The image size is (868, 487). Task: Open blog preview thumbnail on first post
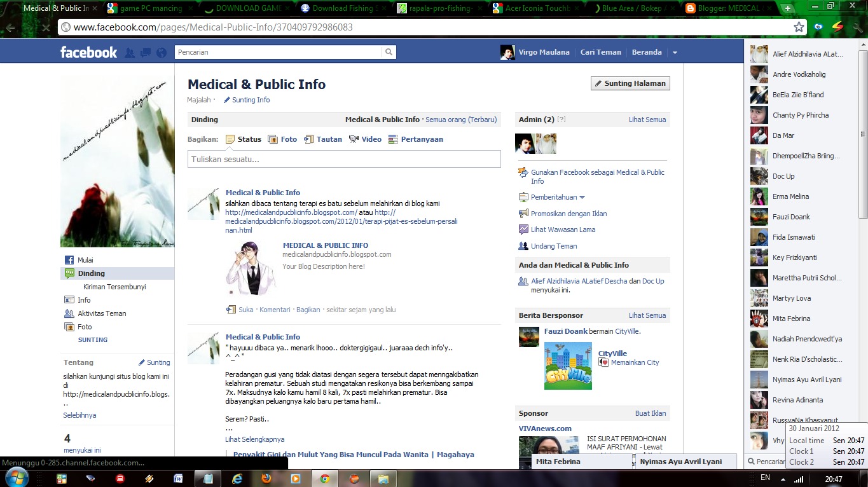pyautogui.click(x=251, y=268)
